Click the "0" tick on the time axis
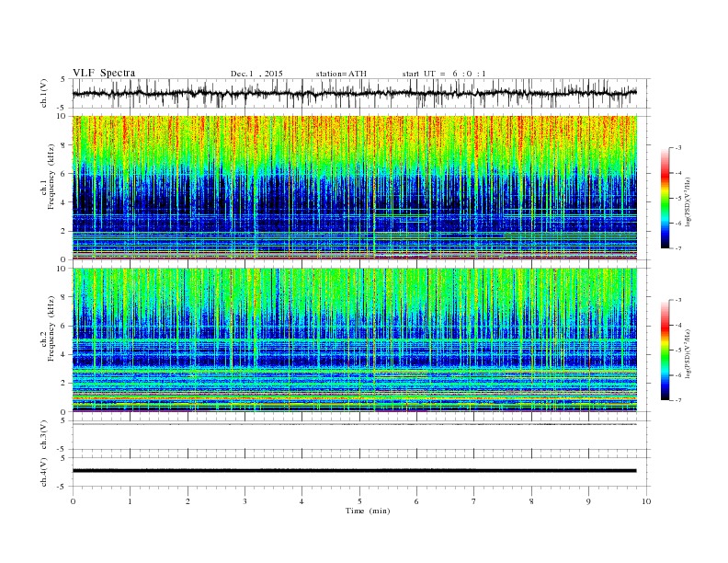Viewport: 728px width, 563px height. 73,501
